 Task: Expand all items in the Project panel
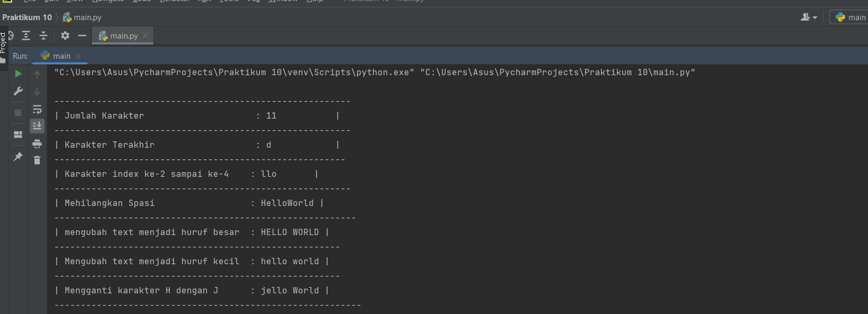(x=26, y=35)
